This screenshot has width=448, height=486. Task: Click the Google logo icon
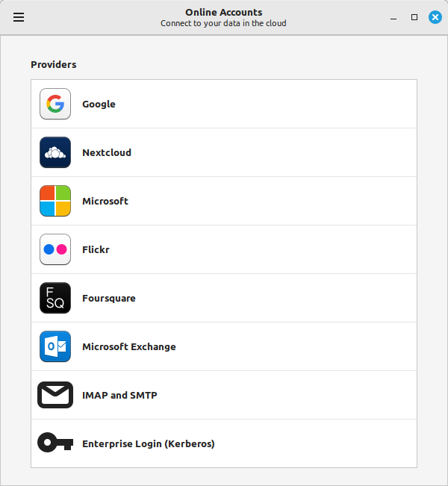coord(55,104)
